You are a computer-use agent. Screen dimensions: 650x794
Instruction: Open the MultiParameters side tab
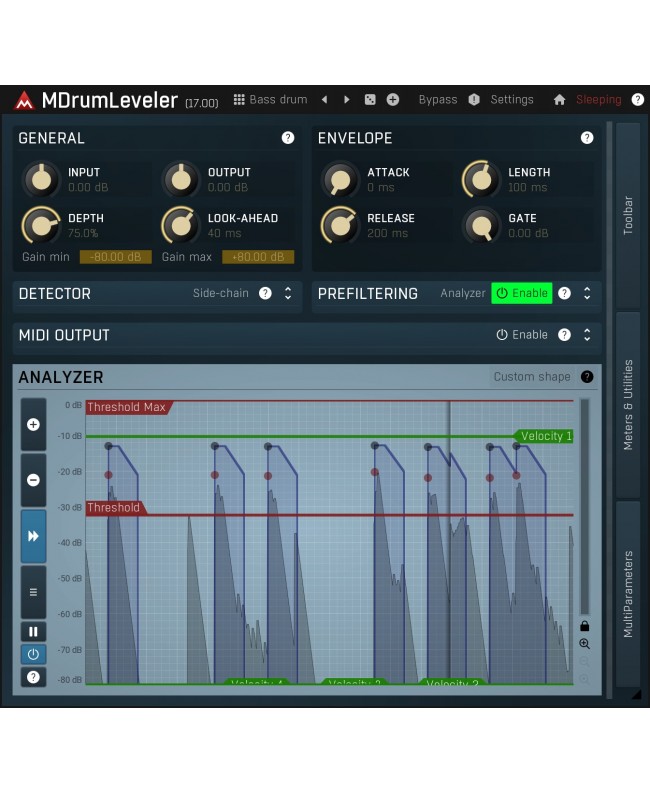click(x=628, y=594)
